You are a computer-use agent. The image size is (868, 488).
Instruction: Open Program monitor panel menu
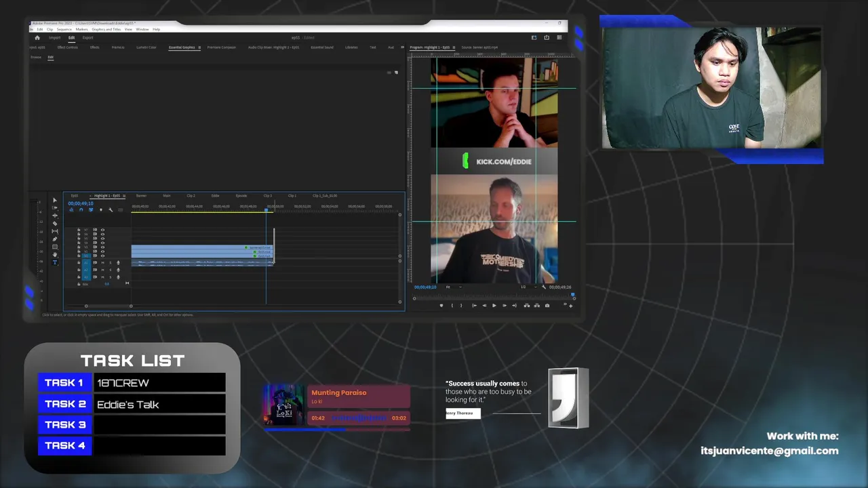(x=454, y=47)
